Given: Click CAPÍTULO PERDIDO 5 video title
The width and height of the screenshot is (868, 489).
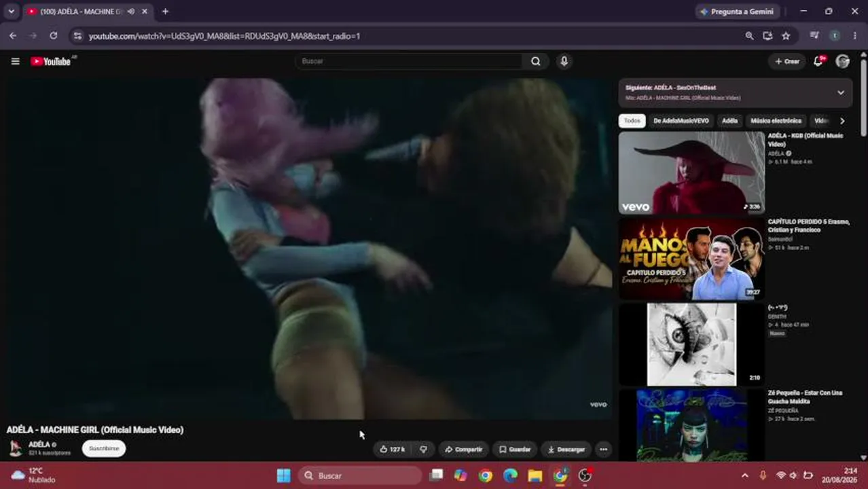Looking at the screenshot, I should [808, 225].
